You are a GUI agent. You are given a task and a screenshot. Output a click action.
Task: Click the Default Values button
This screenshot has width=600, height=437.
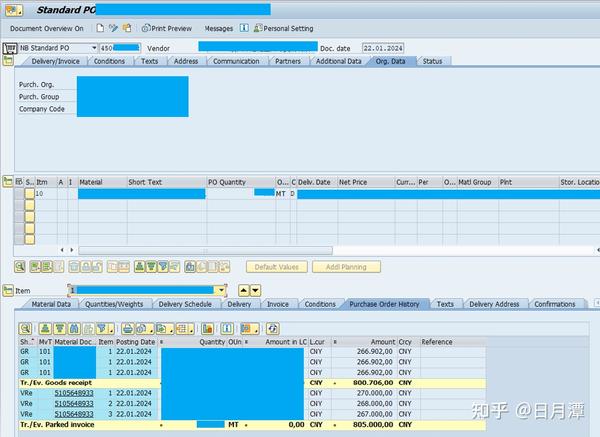point(277,267)
